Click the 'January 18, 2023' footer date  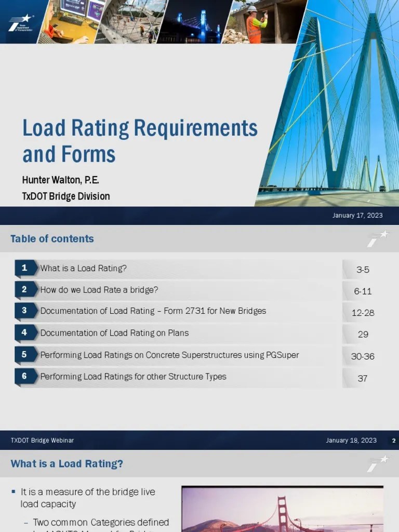click(x=351, y=441)
